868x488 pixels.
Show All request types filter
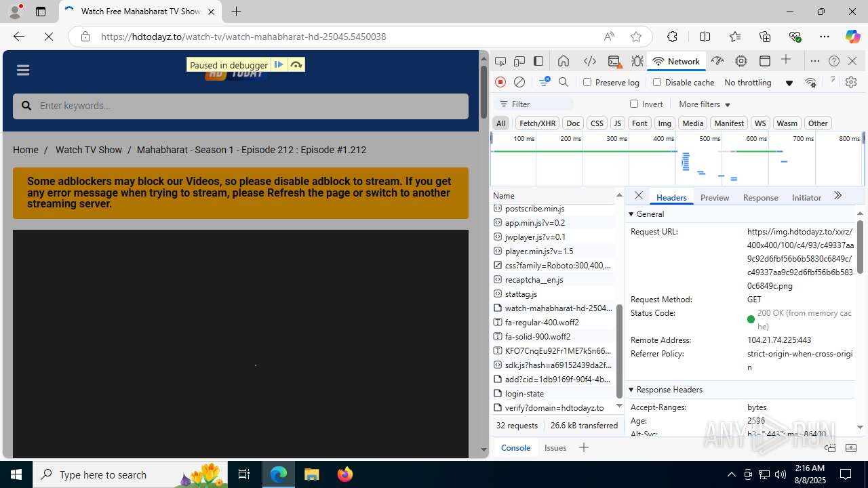coord(500,123)
